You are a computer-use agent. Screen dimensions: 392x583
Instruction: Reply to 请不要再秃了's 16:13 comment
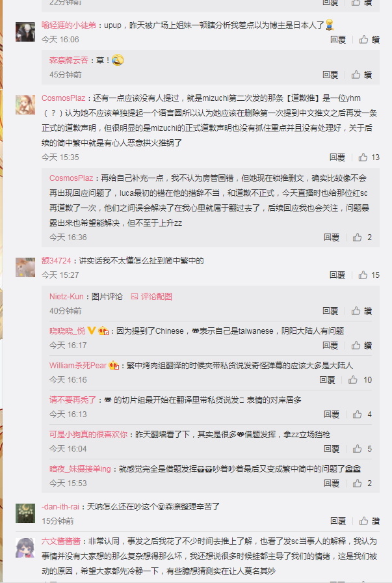click(332, 414)
